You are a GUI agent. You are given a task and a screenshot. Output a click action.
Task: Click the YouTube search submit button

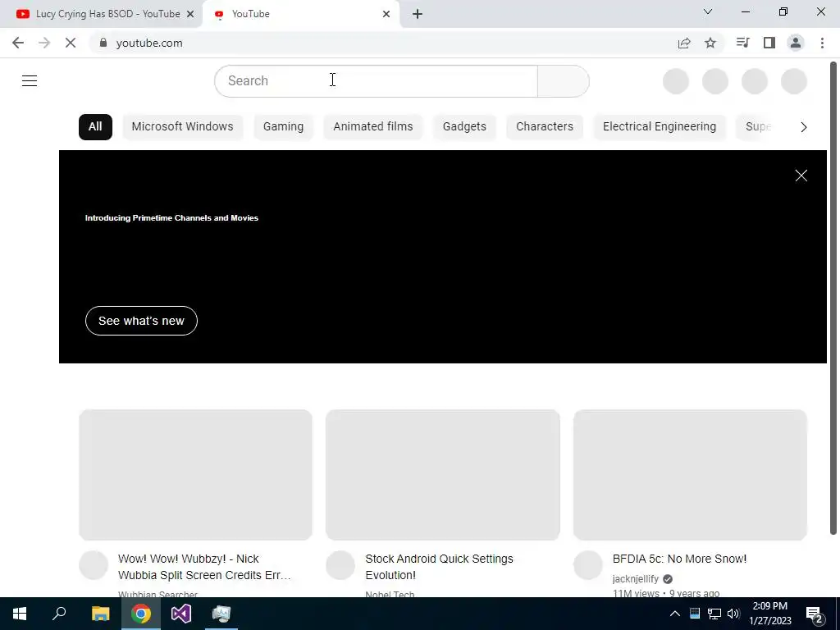coord(563,81)
